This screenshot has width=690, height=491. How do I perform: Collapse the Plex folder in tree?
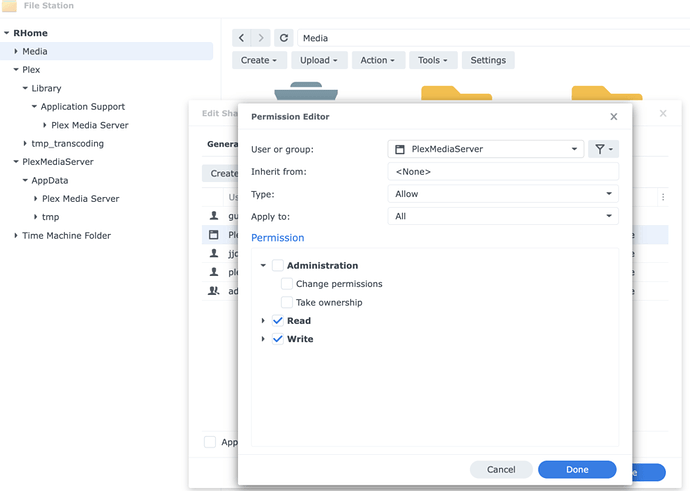pyautogui.click(x=16, y=70)
